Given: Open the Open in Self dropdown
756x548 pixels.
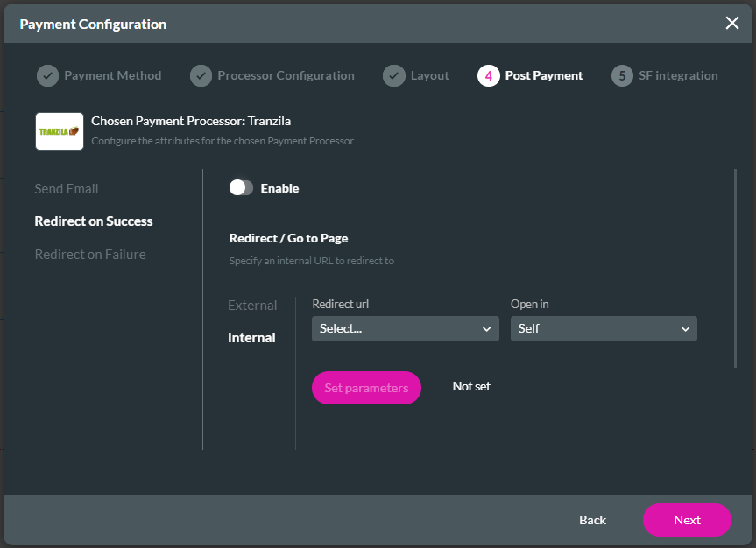Looking at the screenshot, I should point(604,328).
